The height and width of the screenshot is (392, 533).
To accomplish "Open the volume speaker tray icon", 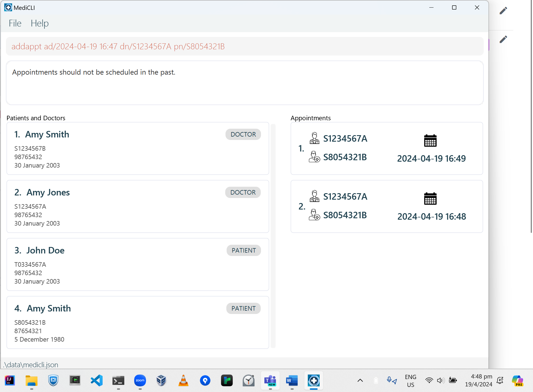I will click(x=441, y=381).
